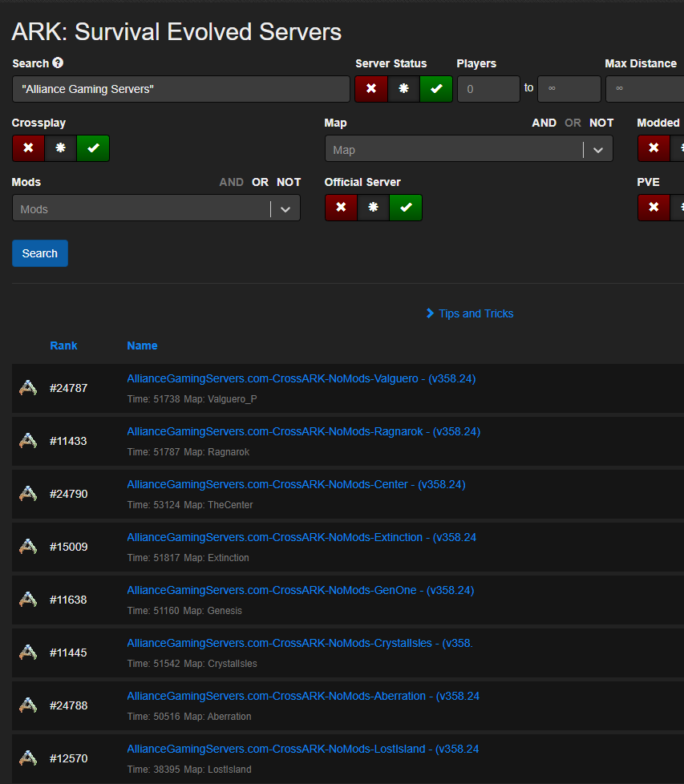
Task: Open the Mods dropdown arrow
Action: click(x=285, y=209)
